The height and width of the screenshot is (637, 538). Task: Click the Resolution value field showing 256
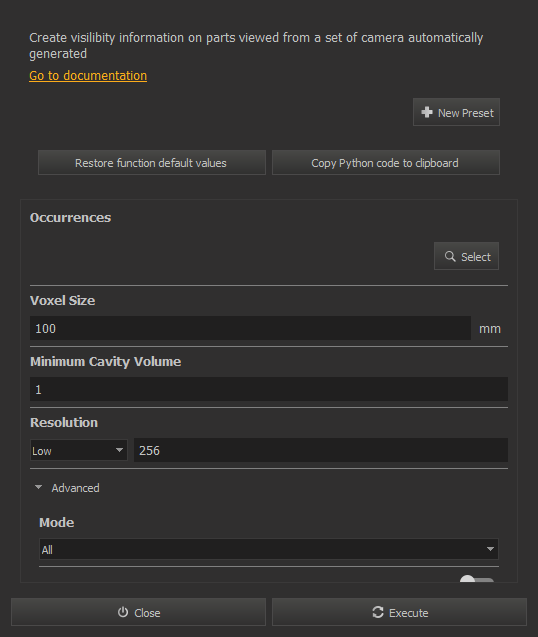(x=321, y=450)
